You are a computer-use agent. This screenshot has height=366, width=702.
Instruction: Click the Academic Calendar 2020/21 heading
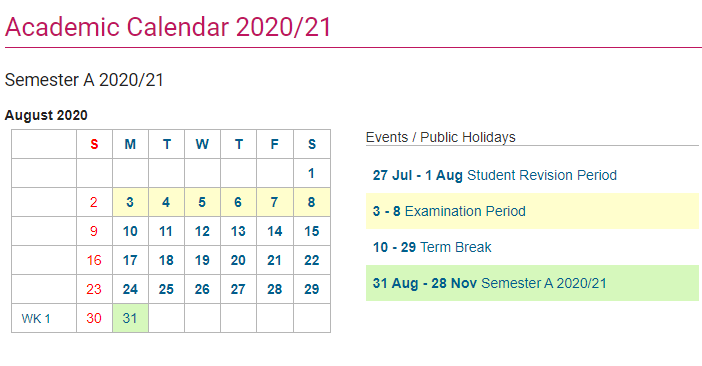tap(168, 27)
